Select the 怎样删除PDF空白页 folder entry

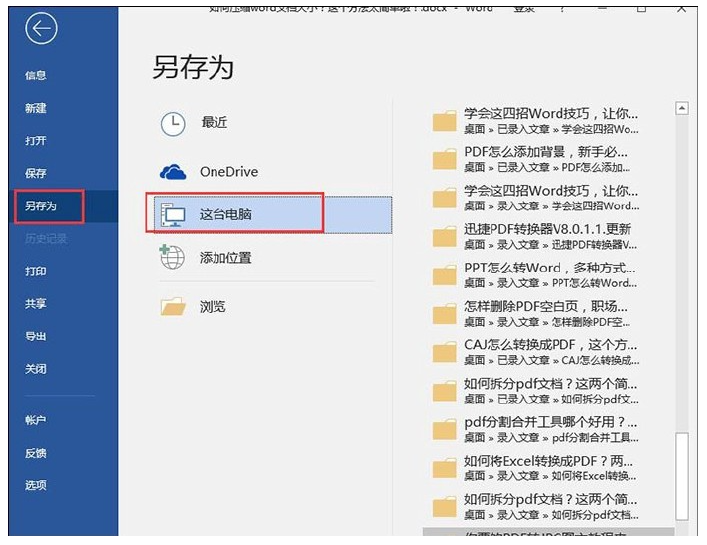(x=536, y=314)
